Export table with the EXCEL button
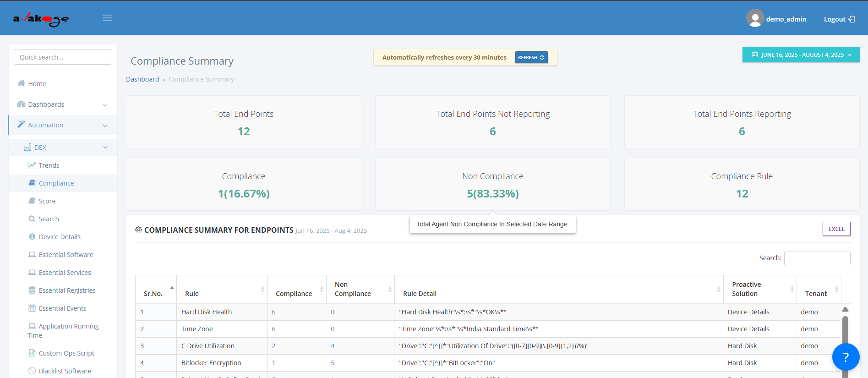 click(836, 229)
